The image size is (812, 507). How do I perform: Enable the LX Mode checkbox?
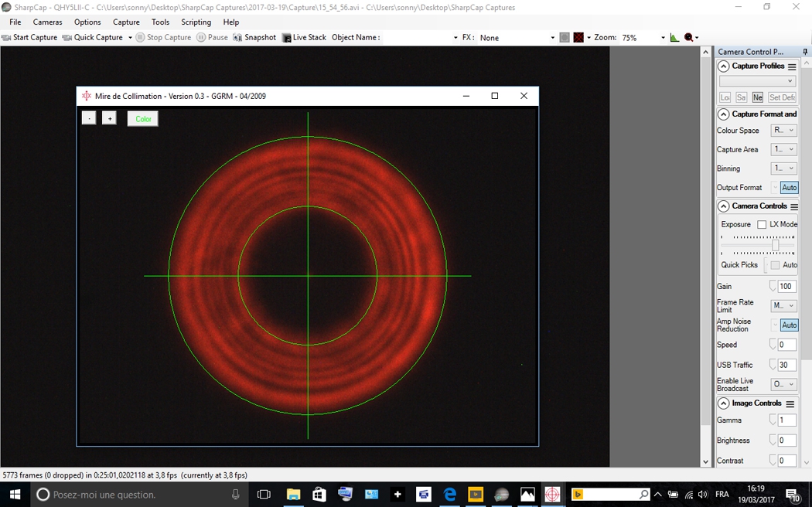pos(762,225)
